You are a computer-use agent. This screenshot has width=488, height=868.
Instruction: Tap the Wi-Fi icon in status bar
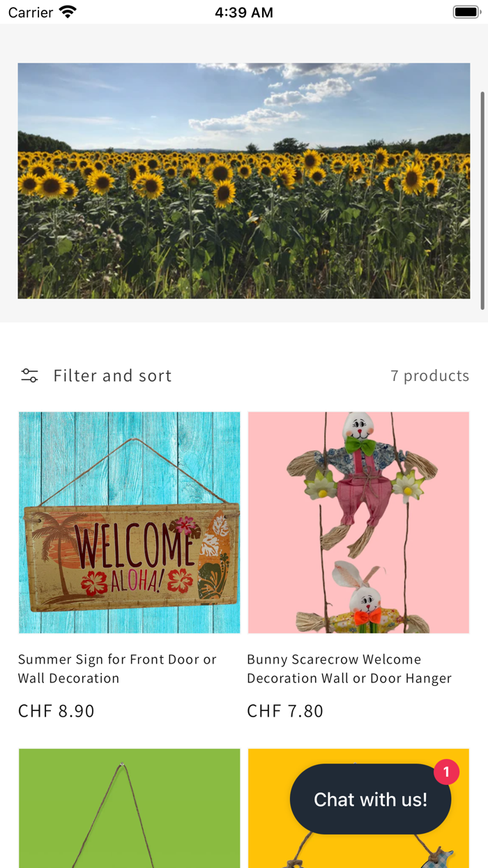click(68, 12)
